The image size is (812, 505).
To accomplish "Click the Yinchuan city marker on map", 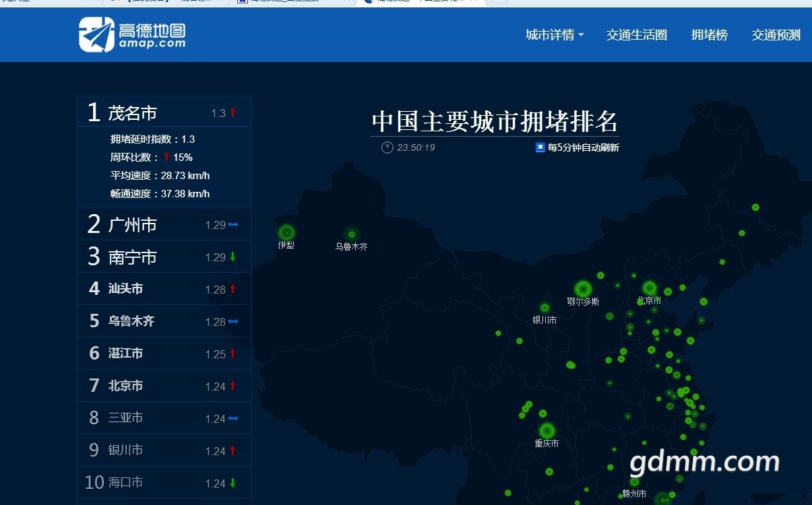I will pyautogui.click(x=544, y=308).
